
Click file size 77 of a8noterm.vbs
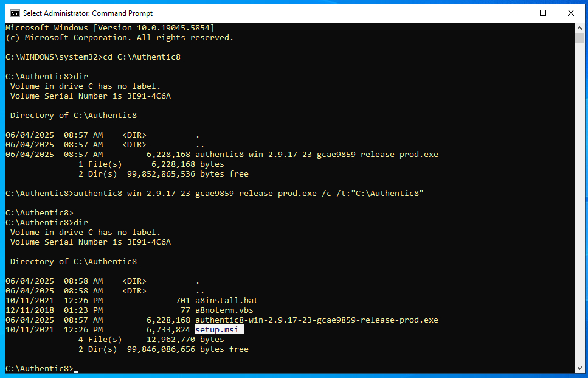185,310
